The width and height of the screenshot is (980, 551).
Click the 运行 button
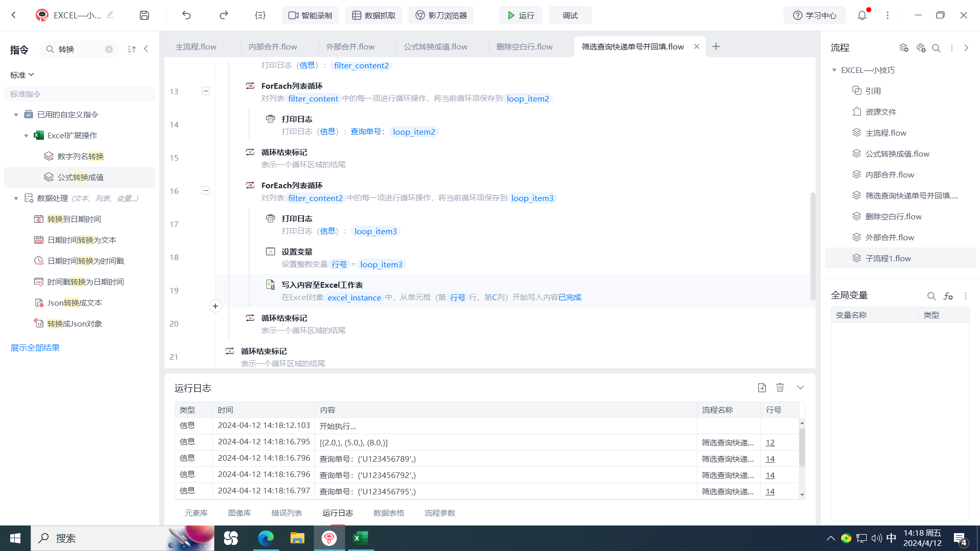tap(521, 15)
